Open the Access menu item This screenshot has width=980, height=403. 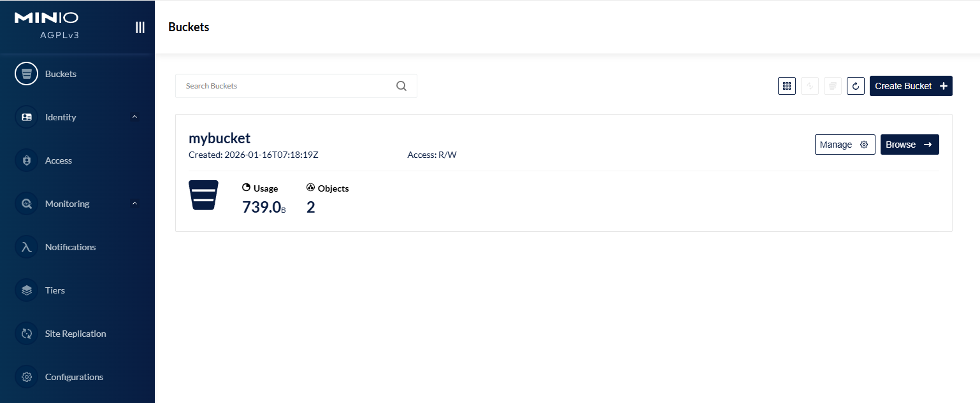coord(77,160)
